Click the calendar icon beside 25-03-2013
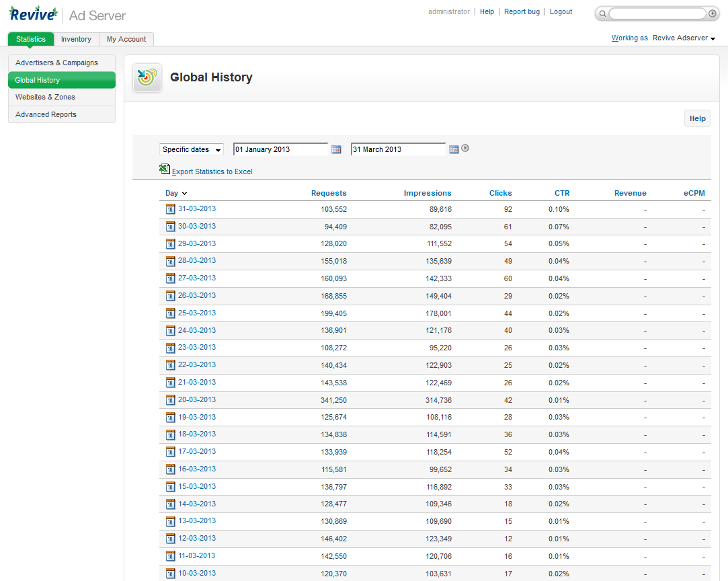728x581 pixels. click(171, 313)
